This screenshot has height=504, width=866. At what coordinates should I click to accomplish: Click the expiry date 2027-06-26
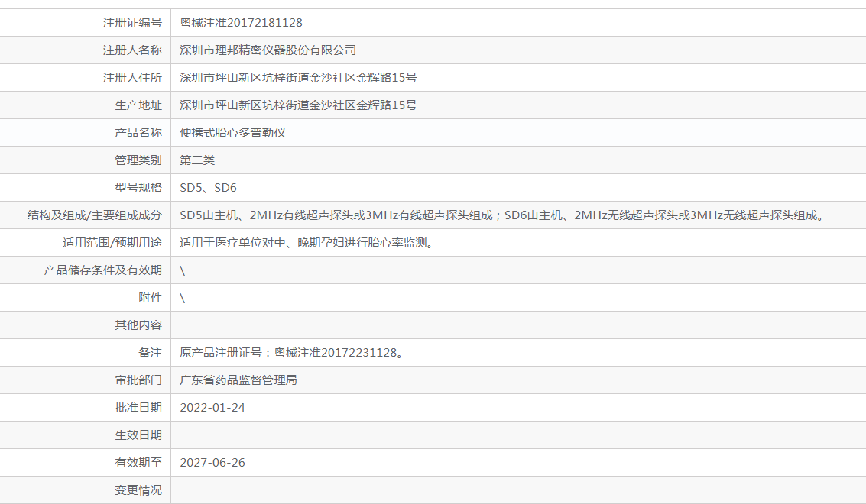[x=212, y=463]
